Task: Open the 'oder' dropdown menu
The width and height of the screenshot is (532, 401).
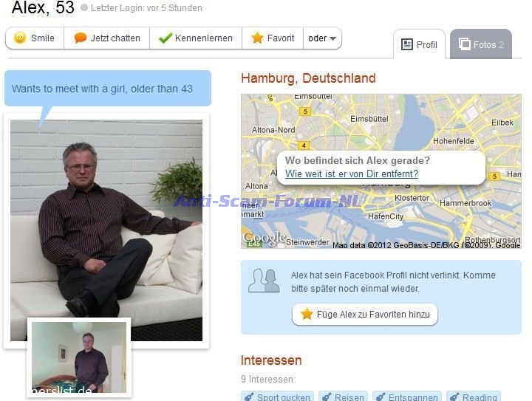Action: pyautogui.click(x=322, y=38)
